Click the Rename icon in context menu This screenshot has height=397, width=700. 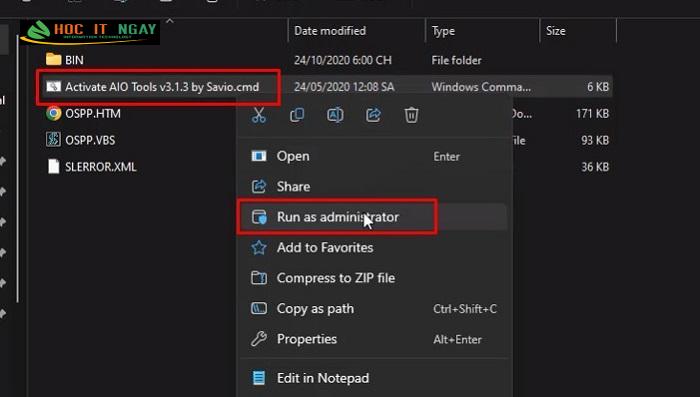point(335,115)
